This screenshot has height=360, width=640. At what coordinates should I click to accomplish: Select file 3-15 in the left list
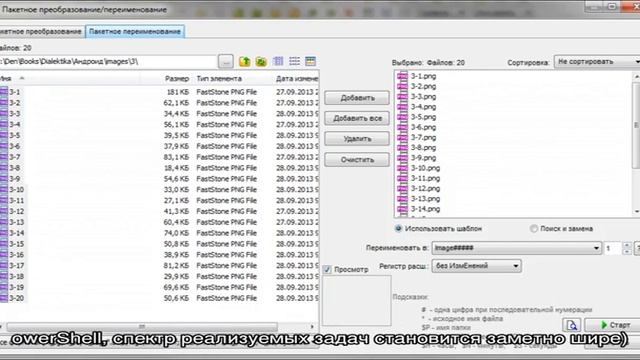point(16,244)
